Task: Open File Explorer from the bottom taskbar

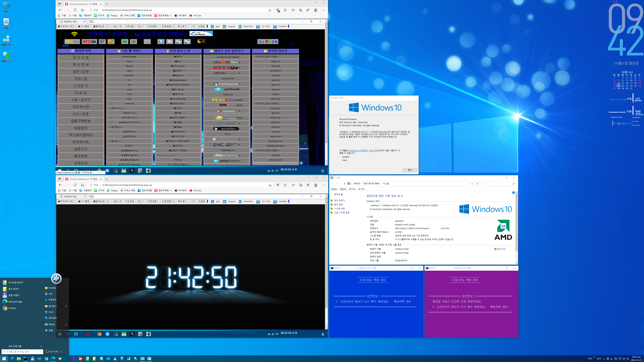Action: click(x=18, y=359)
